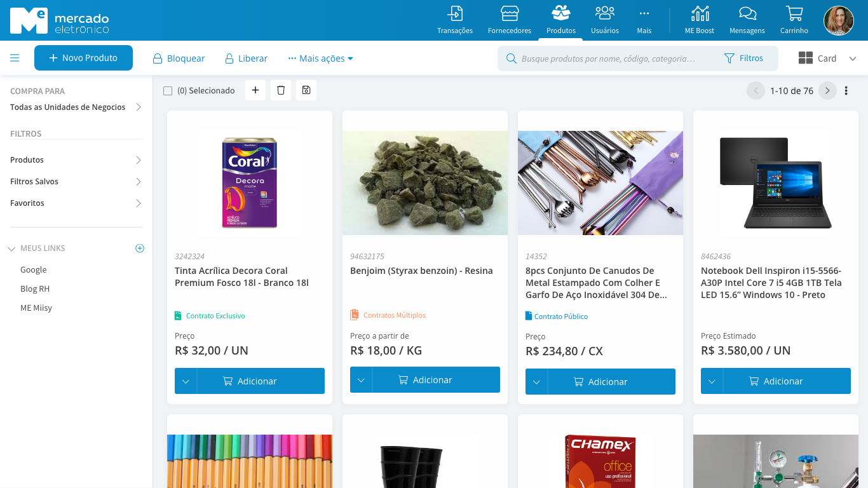Expand Todas as Unidades de Negocios

pyautogui.click(x=76, y=107)
